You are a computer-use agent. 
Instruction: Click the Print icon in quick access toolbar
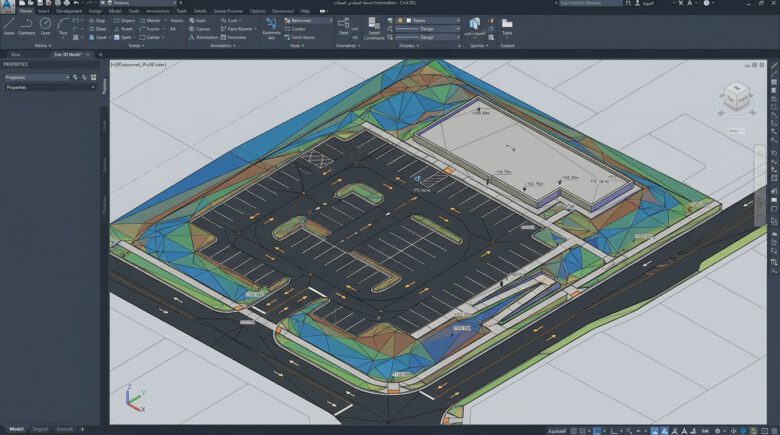[67, 3]
